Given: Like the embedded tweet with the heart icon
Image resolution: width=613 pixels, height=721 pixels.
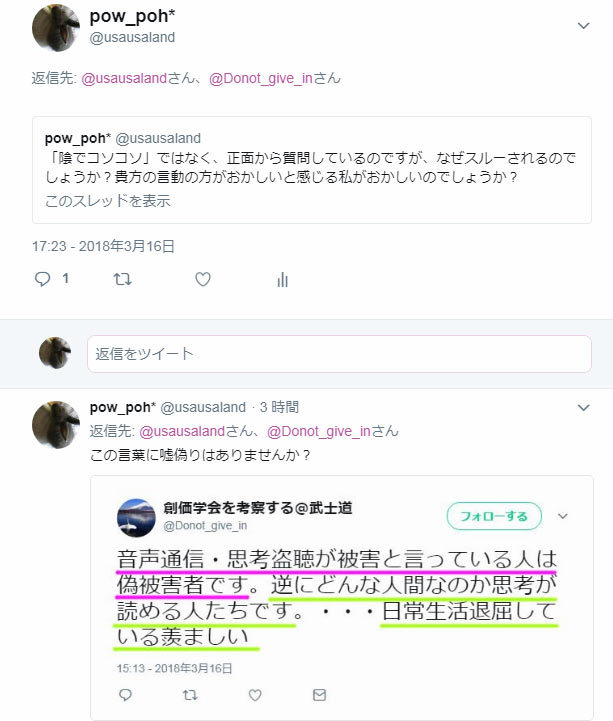Looking at the screenshot, I should (255, 694).
